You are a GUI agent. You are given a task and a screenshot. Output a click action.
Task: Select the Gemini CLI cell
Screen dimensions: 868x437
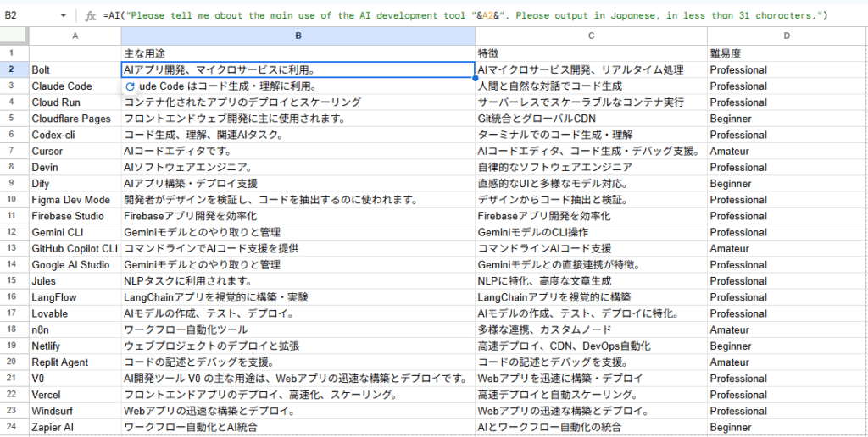pos(75,232)
